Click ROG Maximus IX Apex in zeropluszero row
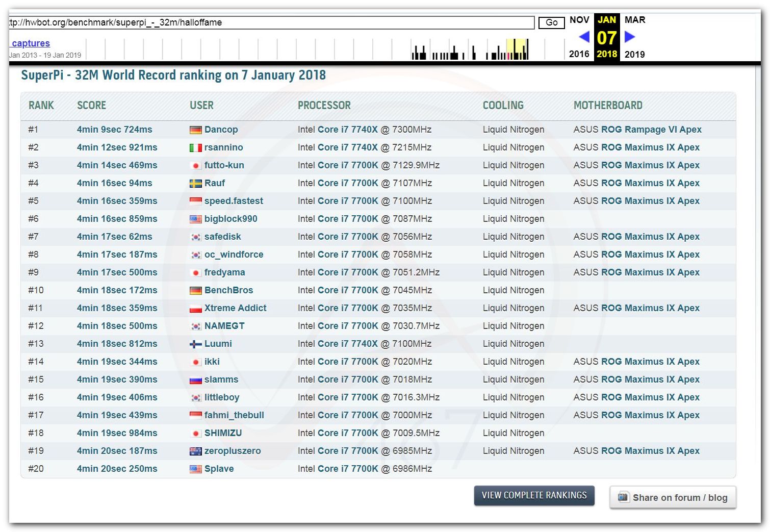The height and width of the screenshot is (532, 770). [650, 451]
